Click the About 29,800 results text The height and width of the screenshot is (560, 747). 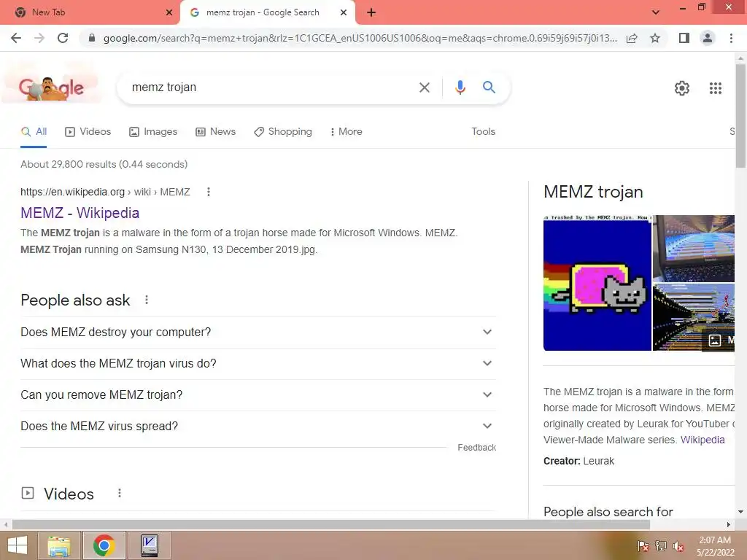coord(104,164)
